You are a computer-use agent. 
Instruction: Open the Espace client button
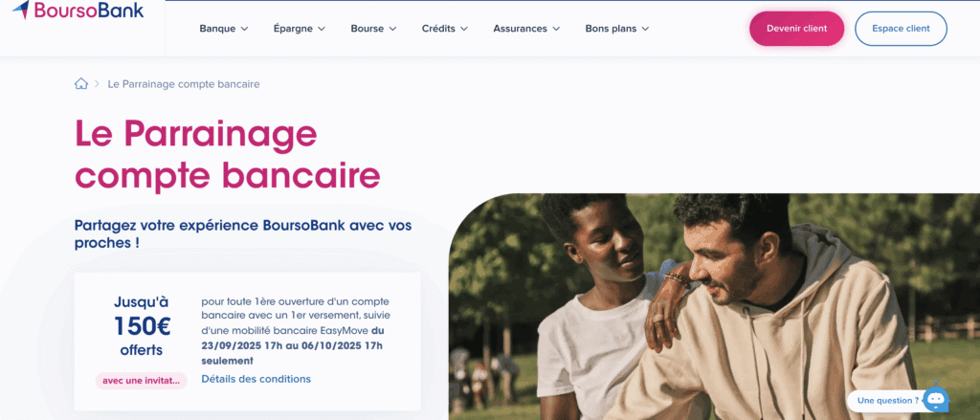tap(901, 29)
